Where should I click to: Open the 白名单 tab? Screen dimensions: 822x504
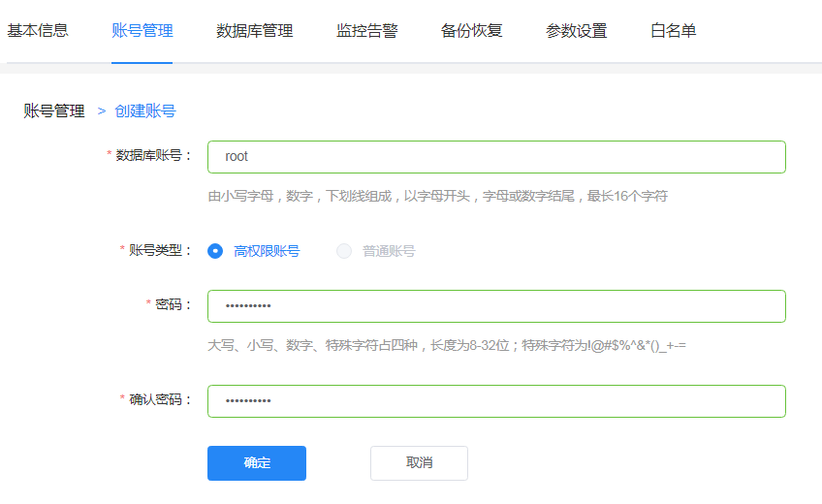coord(673,30)
